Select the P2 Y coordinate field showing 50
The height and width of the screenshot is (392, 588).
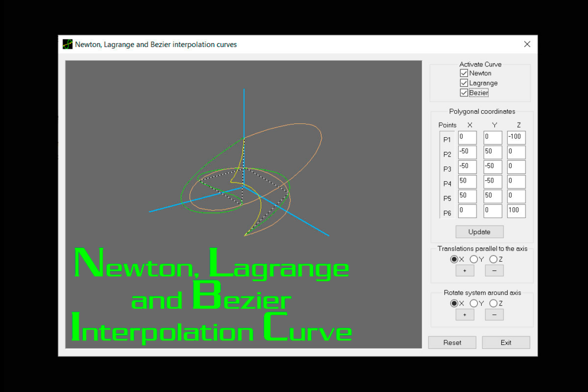[x=492, y=152]
